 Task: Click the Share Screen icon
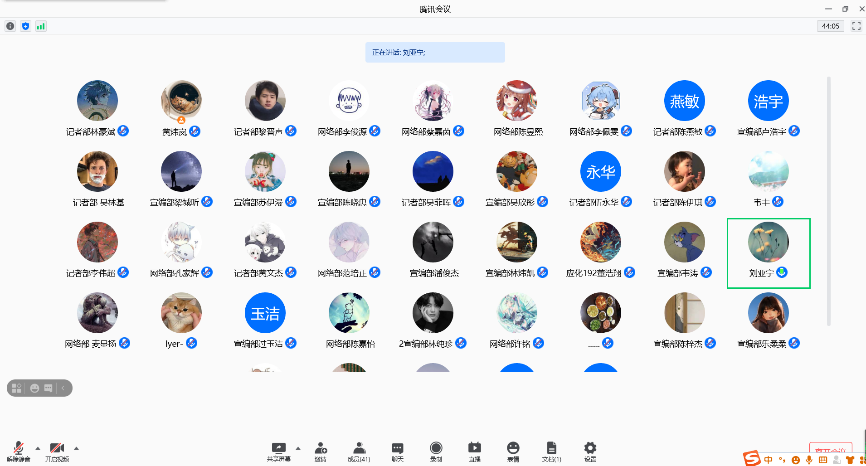279,449
